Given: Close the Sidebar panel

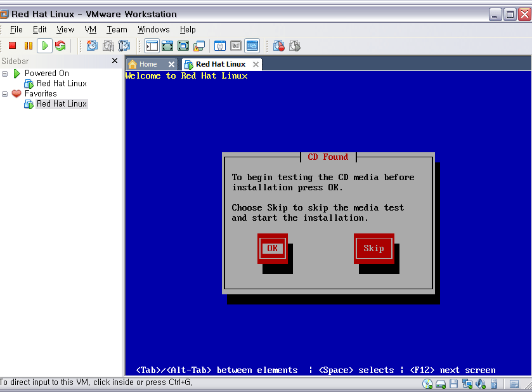Looking at the screenshot, I should point(115,60).
